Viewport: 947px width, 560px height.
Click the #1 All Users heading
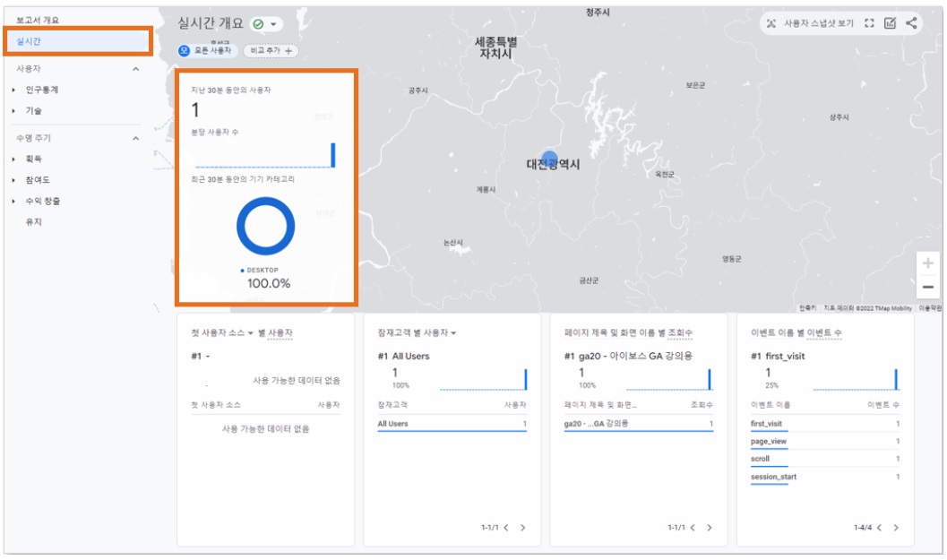click(403, 357)
